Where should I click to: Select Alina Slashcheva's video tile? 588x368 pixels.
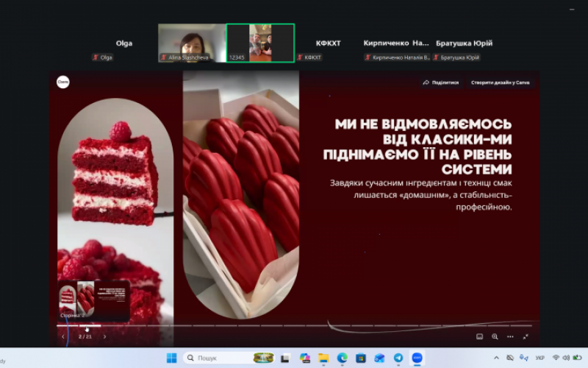coord(192,43)
